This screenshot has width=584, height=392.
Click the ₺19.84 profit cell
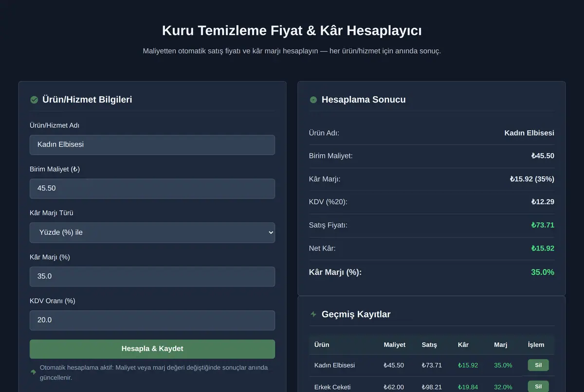pos(468,387)
